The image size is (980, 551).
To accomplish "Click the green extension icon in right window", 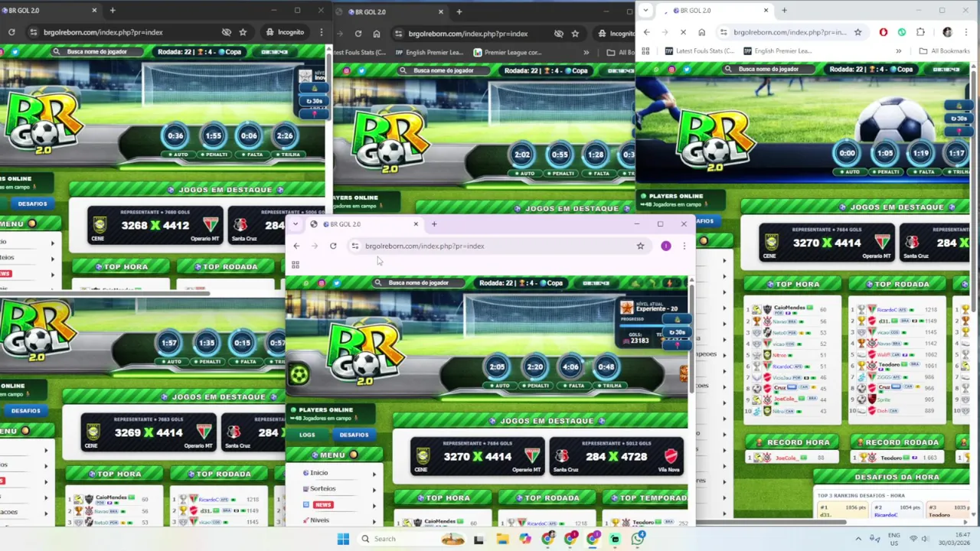I will point(901,32).
